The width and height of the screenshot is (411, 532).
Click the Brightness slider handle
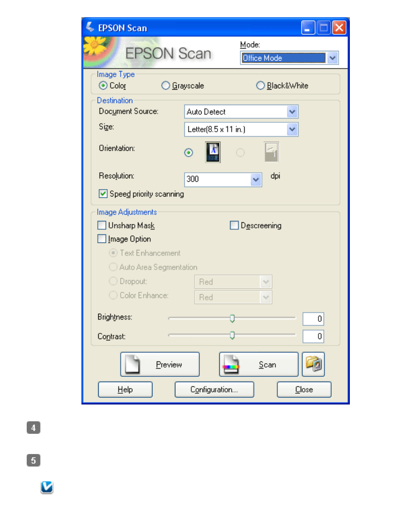(232, 318)
